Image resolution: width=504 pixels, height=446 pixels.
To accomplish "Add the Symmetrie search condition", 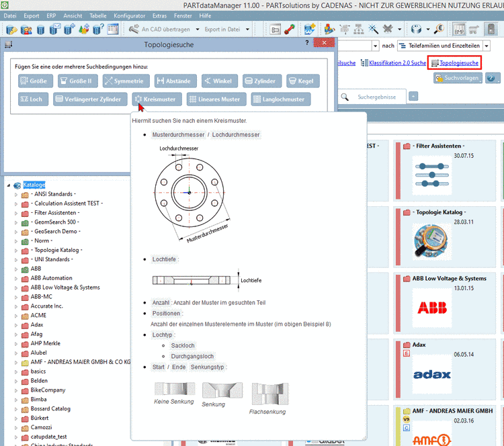I will [126, 81].
